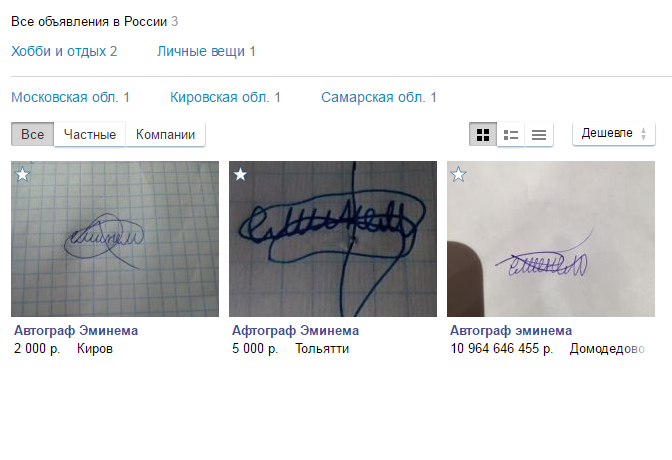The width and height of the screenshot is (672, 460).
Task: Open Хобби и отдых category link
Action: coord(64,51)
